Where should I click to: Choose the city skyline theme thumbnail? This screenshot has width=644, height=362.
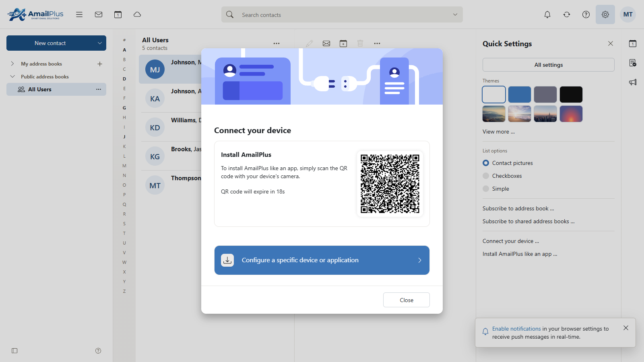[545, 114]
